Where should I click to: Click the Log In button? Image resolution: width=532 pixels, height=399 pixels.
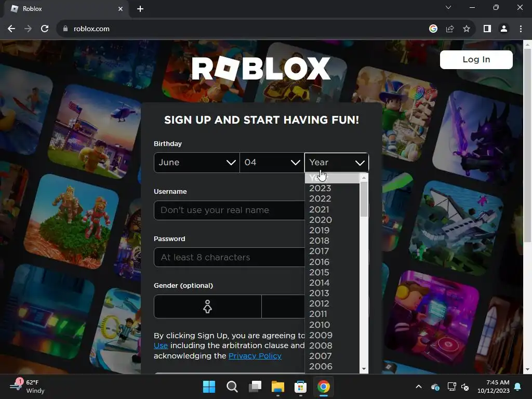(x=476, y=60)
